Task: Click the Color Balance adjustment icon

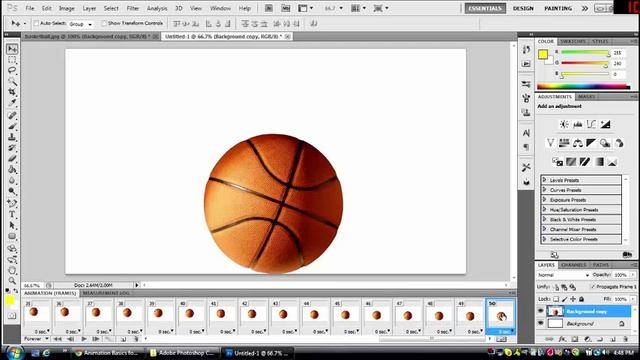Action: coord(578,143)
